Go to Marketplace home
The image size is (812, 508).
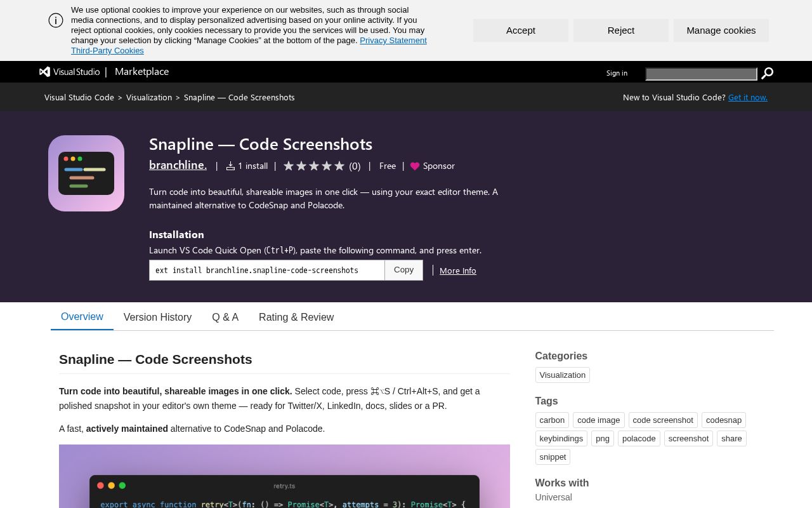tap(141, 72)
